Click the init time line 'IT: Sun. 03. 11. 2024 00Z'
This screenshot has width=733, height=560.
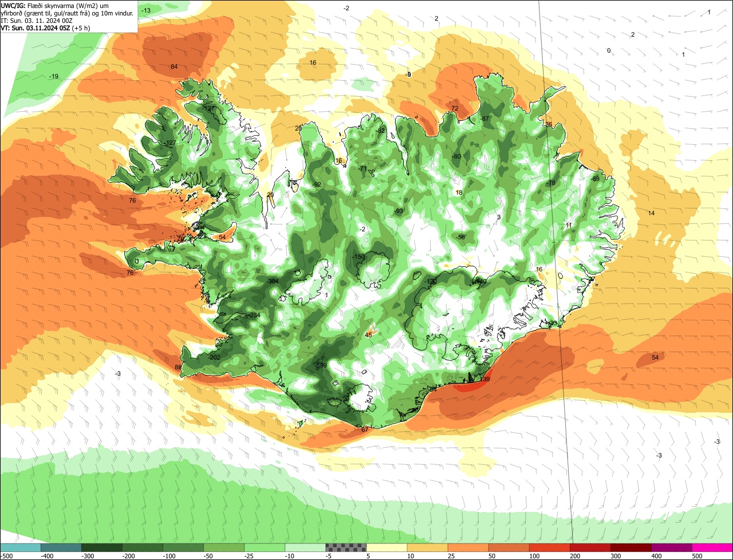(37, 20)
